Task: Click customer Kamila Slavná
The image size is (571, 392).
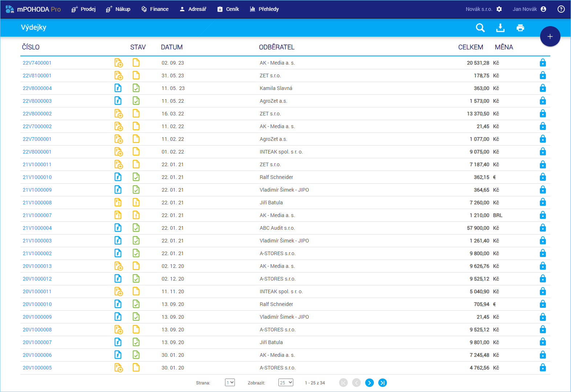Action: (x=276, y=88)
